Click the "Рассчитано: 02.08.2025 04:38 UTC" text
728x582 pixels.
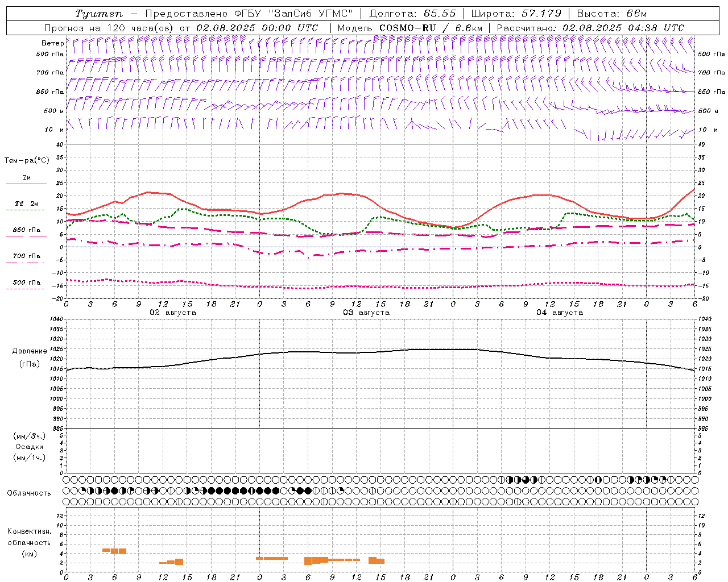[x=590, y=28]
